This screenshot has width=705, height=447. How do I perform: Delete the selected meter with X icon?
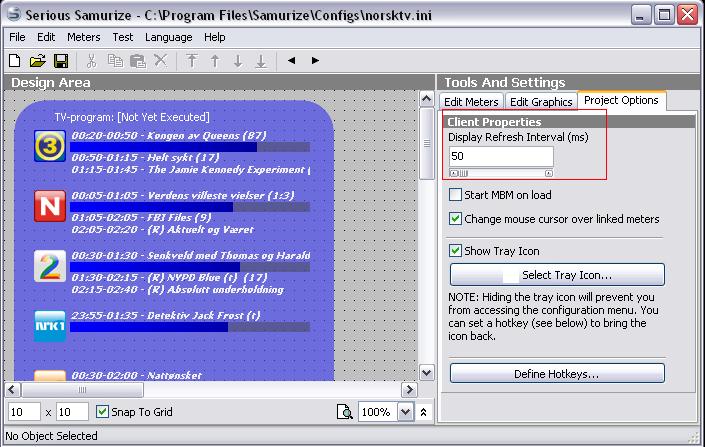tap(161, 60)
